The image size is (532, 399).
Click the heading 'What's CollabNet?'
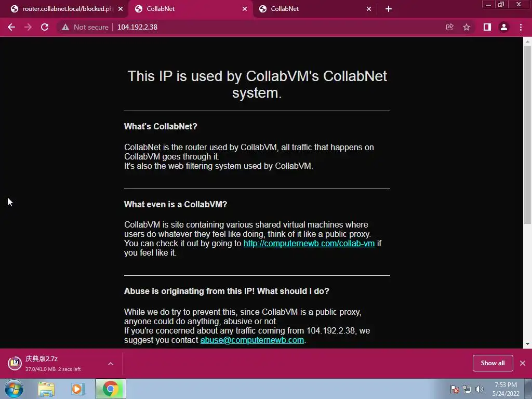pyautogui.click(x=161, y=127)
